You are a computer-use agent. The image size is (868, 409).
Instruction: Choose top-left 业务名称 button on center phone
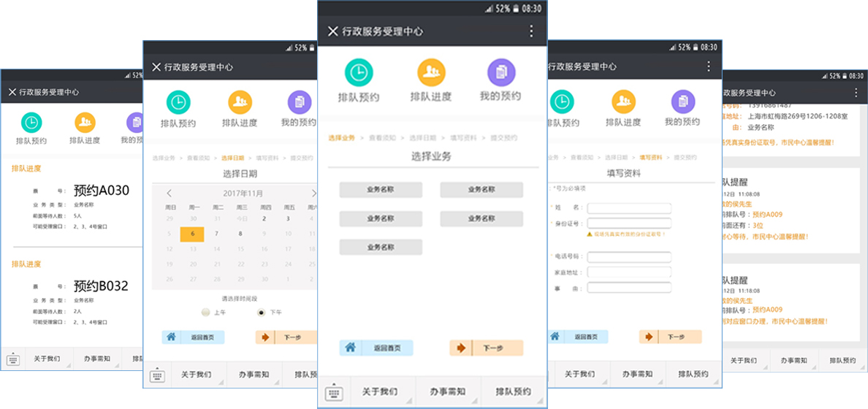coord(381,190)
